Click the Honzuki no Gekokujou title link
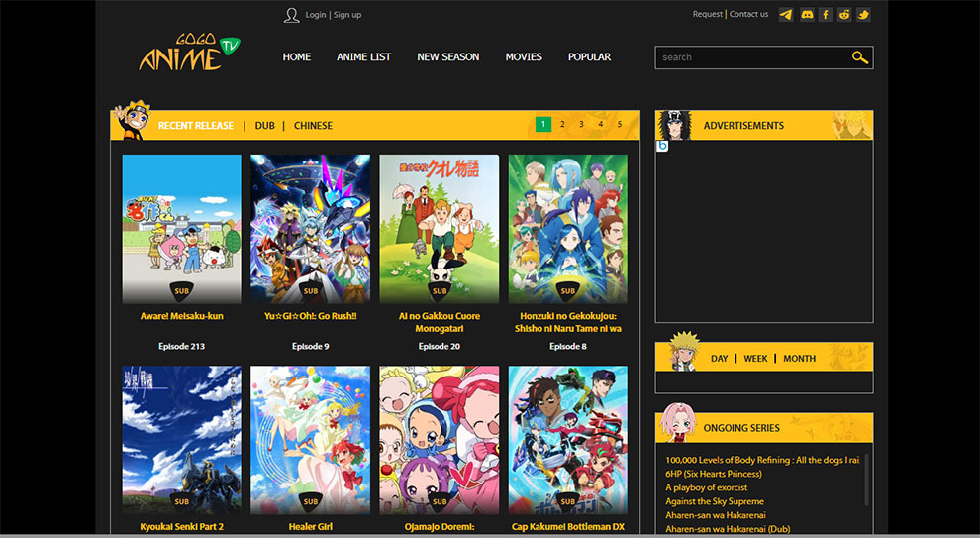Screen dimensions: 980x538 pyautogui.click(x=568, y=322)
